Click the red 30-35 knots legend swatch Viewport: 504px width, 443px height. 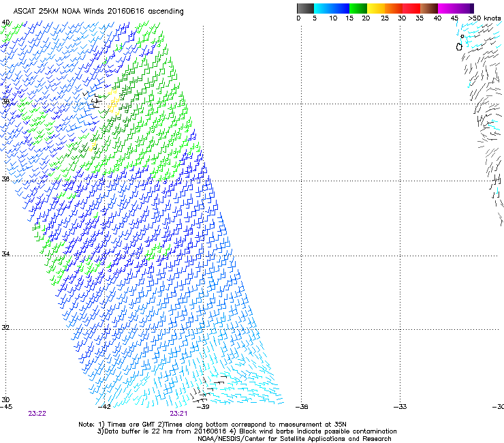[x=411, y=8]
